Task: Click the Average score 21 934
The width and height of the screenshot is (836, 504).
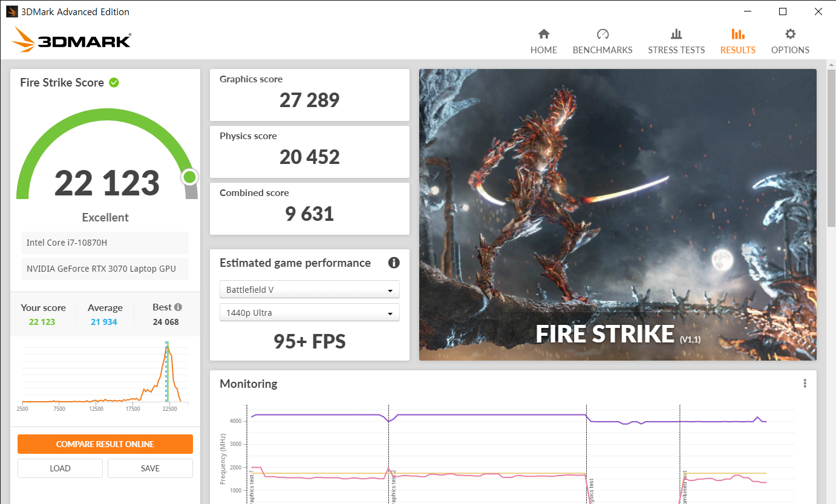Action: pos(104,322)
